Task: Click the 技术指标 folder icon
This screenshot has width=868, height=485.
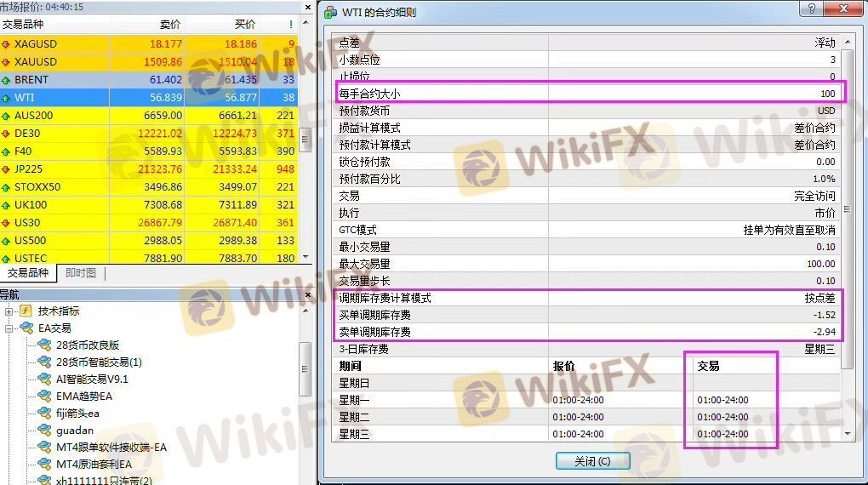Action: click(26, 311)
